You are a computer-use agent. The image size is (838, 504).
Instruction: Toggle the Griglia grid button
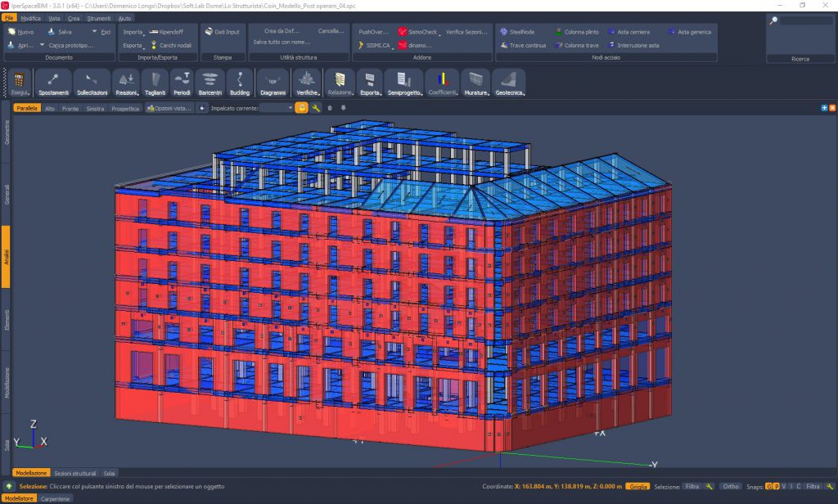tap(638, 486)
